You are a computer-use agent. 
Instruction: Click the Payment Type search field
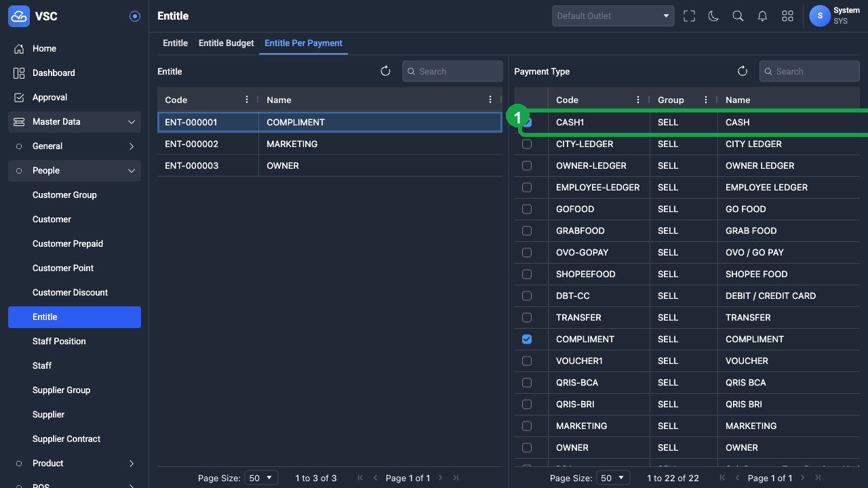[809, 71]
